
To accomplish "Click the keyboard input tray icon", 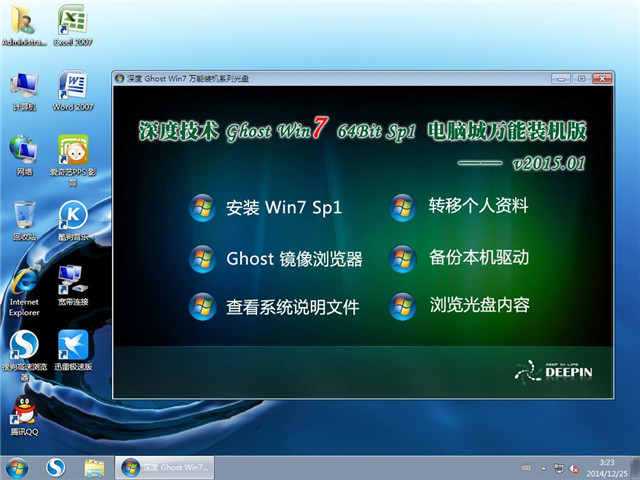I will tap(527, 468).
